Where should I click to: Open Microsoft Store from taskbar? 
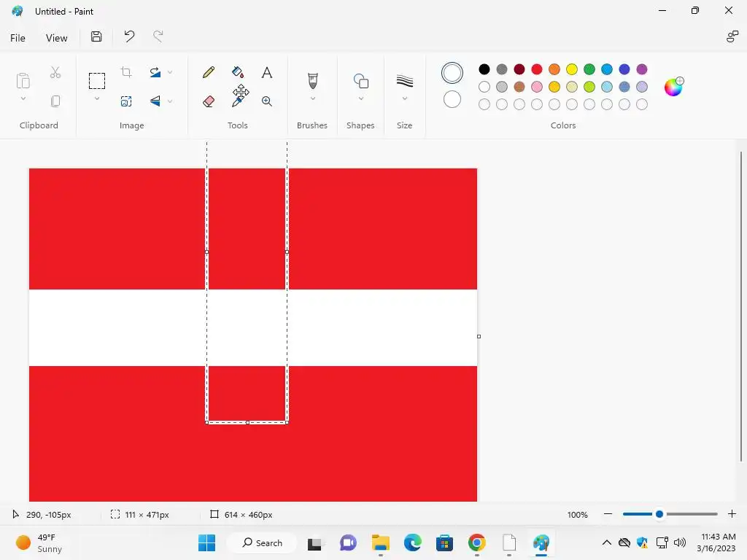click(x=444, y=542)
